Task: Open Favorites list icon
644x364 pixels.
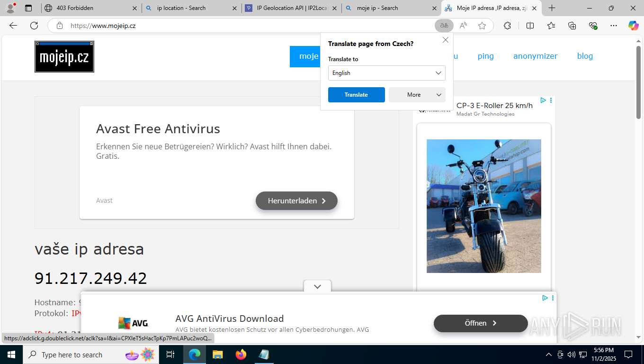Action: 551,26
